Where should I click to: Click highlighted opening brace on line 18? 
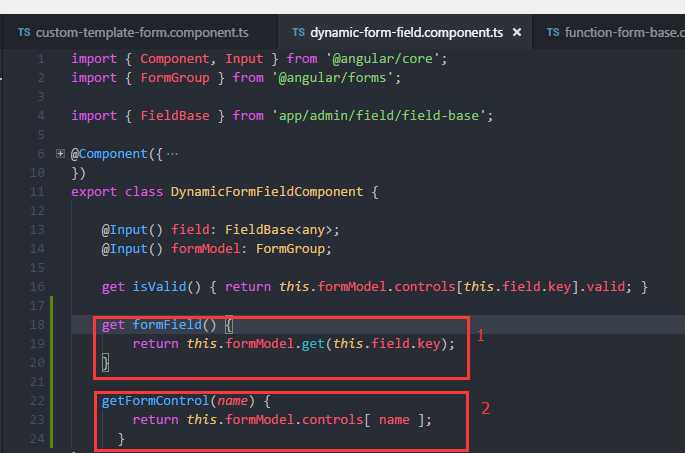(229, 325)
